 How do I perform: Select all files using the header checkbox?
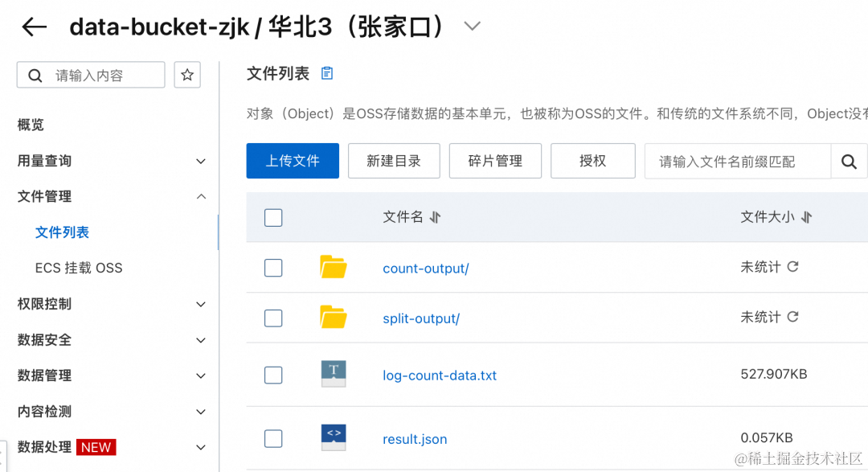pos(273,217)
